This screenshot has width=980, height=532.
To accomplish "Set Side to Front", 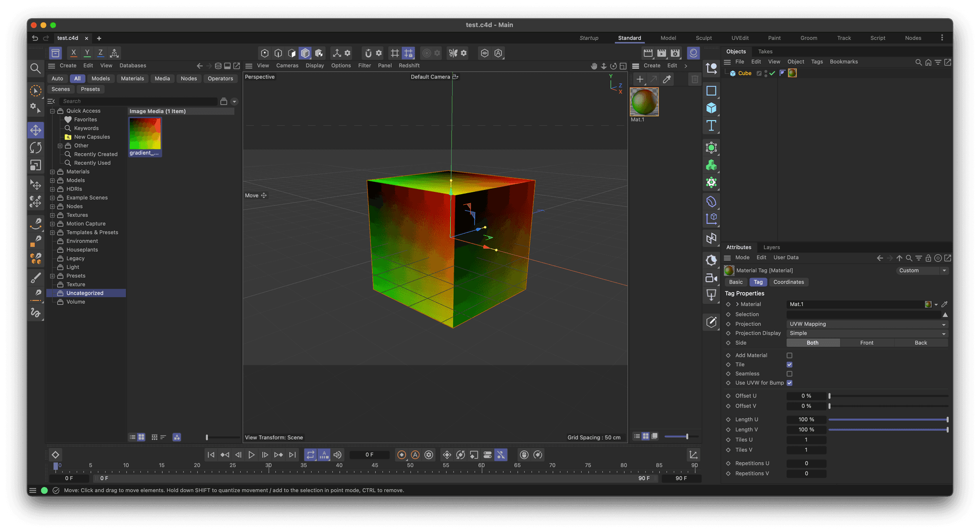I will 867,343.
